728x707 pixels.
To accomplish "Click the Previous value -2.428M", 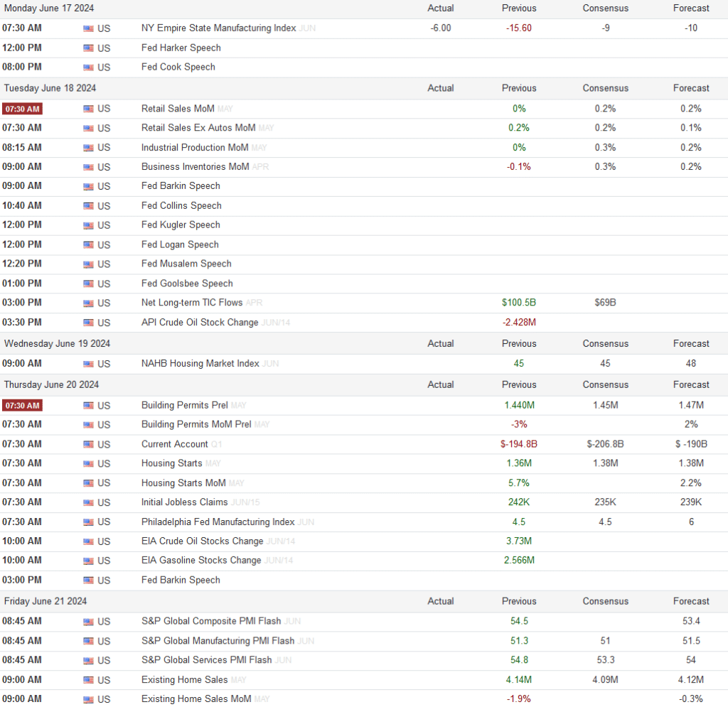I will (x=518, y=323).
